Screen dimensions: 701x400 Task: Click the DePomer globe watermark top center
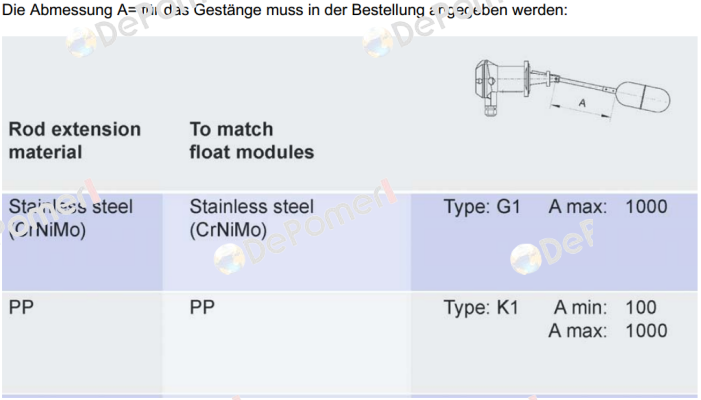(378, 42)
